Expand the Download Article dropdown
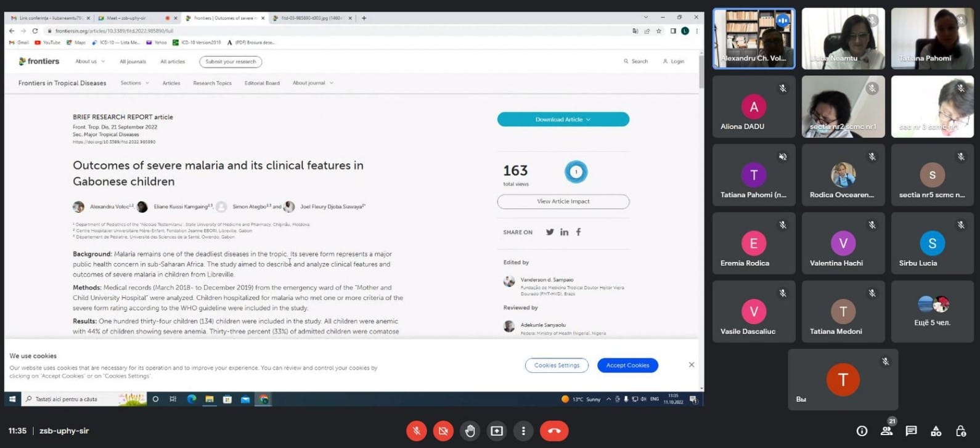980x448 pixels. click(x=563, y=120)
